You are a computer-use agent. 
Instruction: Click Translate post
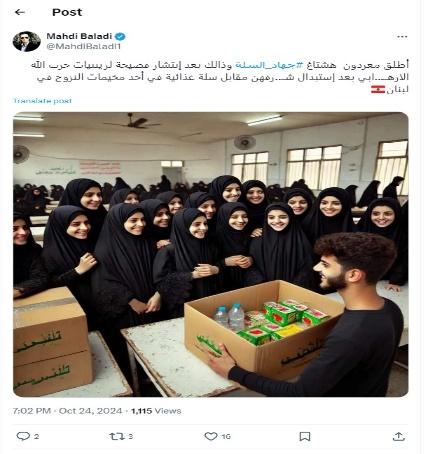click(42, 101)
